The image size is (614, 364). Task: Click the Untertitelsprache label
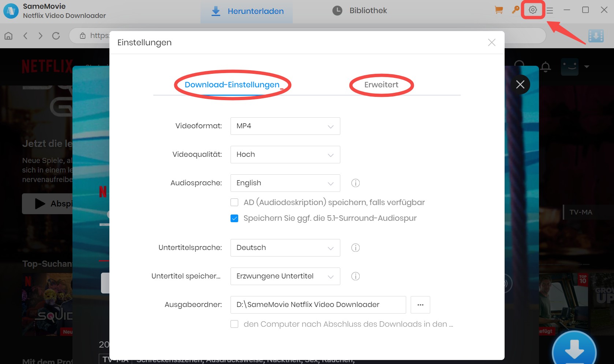190,248
